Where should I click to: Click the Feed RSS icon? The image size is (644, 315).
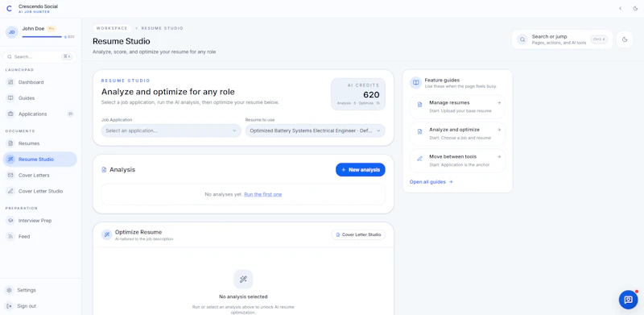pos(10,237)
